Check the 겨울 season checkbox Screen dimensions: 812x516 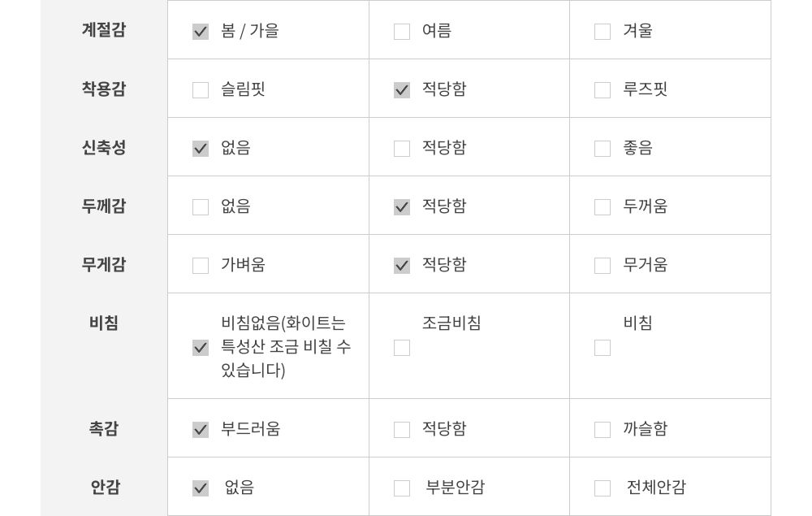pos(603,32)
